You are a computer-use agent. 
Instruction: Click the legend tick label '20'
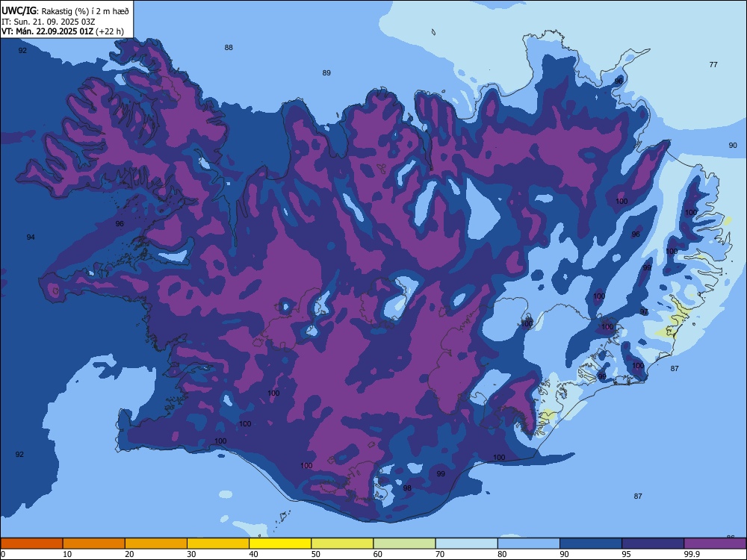(x=129, y=554)
